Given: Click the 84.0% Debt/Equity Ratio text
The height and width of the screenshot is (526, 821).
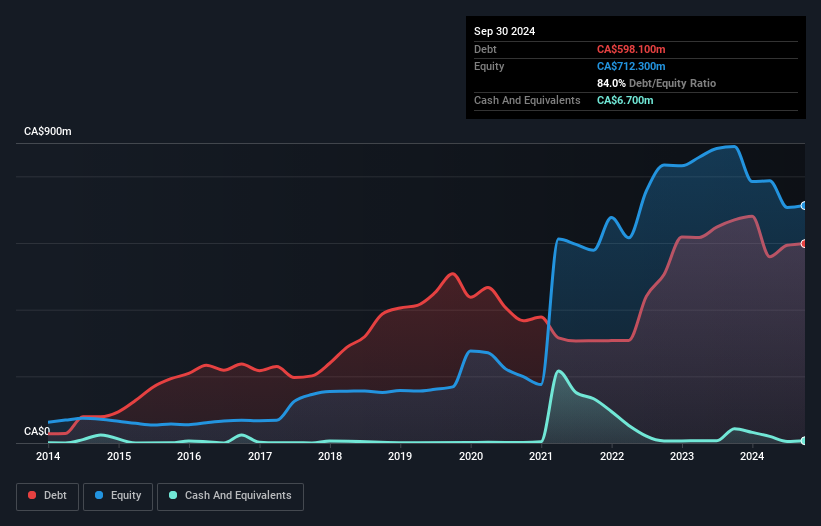Looking at the screenshot, I should point(656,83).
